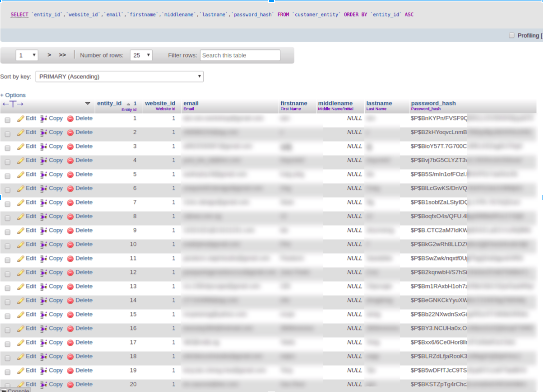Sort by middlename column header

(x=335, y=103)
